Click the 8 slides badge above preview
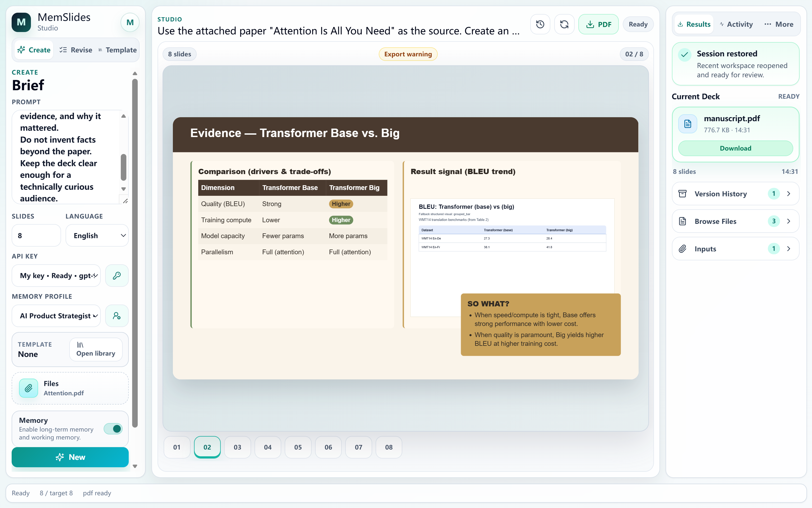This screenshot has width=812, height=508. point(179,54)
